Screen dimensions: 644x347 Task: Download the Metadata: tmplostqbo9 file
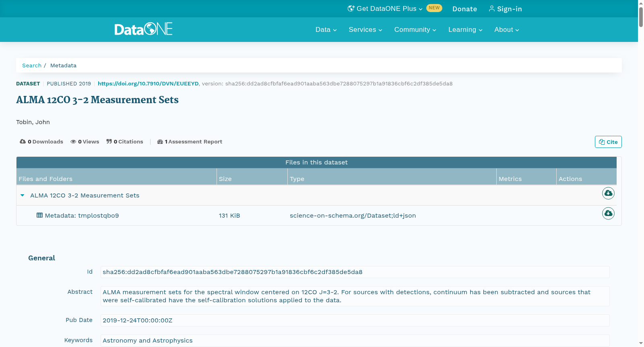click(x=608, y=213)
